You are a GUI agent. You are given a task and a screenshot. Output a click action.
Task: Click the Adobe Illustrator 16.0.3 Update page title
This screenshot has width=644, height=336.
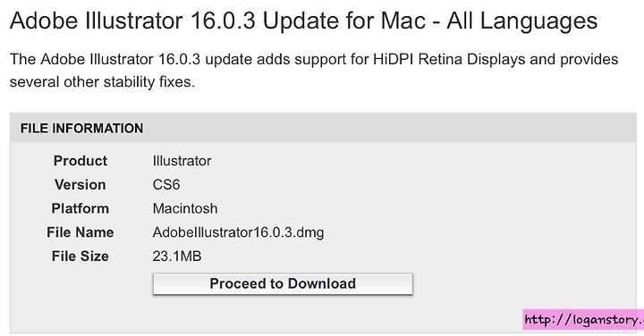[x=303, y=21]
